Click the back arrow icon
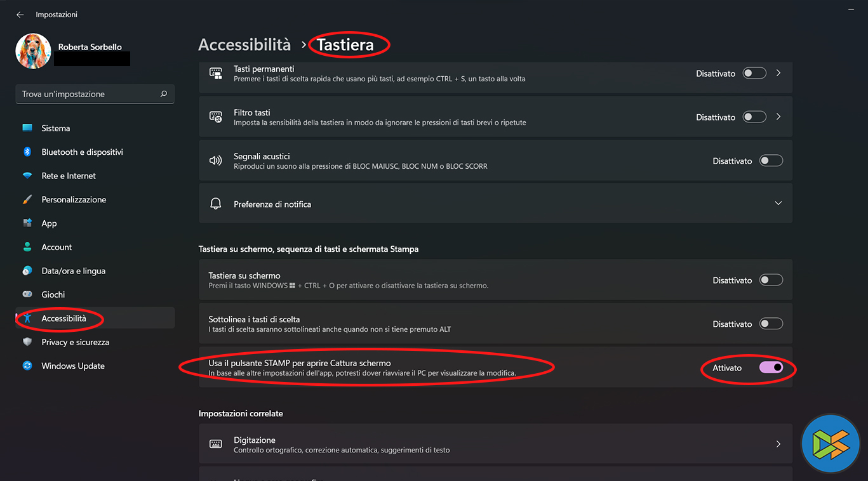Screen dimensions: 868x481 pos(20,15)
